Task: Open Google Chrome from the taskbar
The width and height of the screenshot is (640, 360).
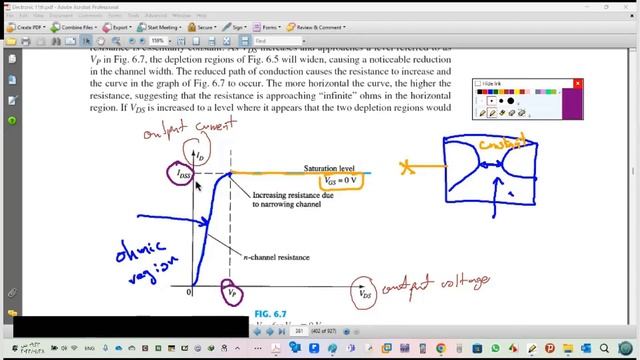Action: [440, 348]
